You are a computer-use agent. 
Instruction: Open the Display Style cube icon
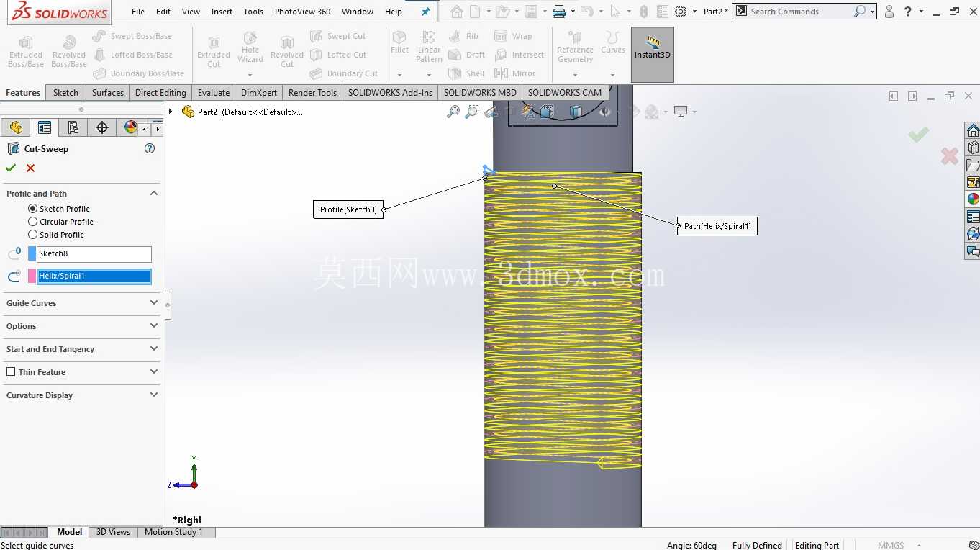[x=575, y=112]
